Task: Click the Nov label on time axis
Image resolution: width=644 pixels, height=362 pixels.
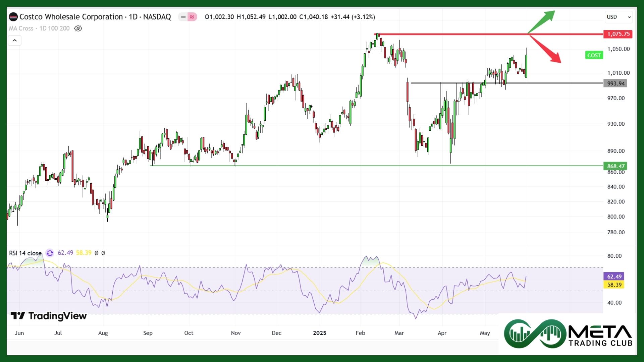Action: [x=236, y=333]
